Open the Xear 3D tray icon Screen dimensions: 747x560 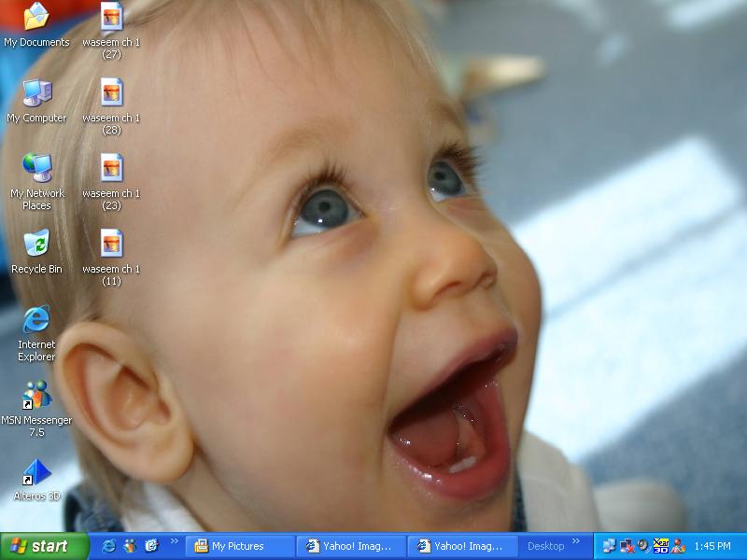[x=661, y=546]
